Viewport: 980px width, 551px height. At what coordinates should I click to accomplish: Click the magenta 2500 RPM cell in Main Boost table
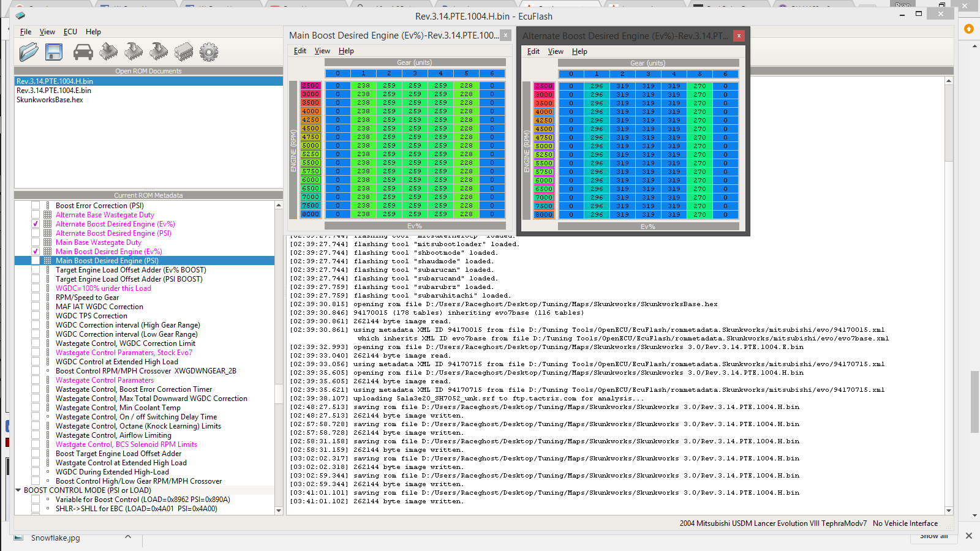[x=311, y=86]
